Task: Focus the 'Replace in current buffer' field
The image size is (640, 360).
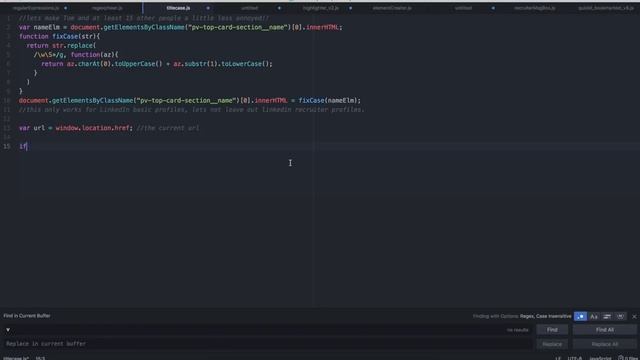Action: coord(268,344)
